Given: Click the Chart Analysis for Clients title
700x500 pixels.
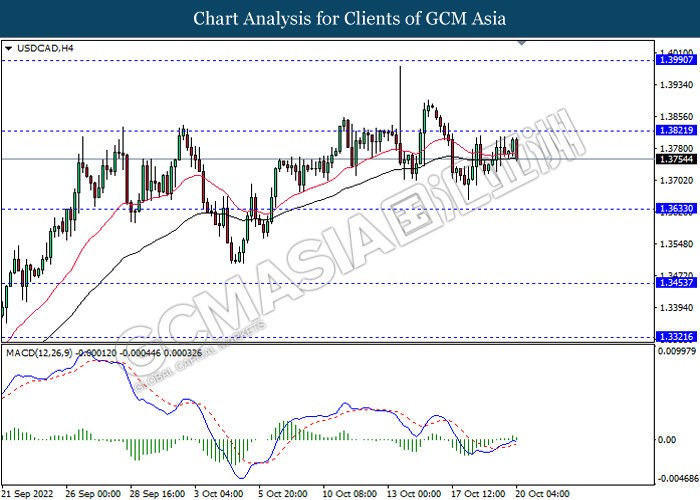Looking at the screenshot, I should point(350,19).
